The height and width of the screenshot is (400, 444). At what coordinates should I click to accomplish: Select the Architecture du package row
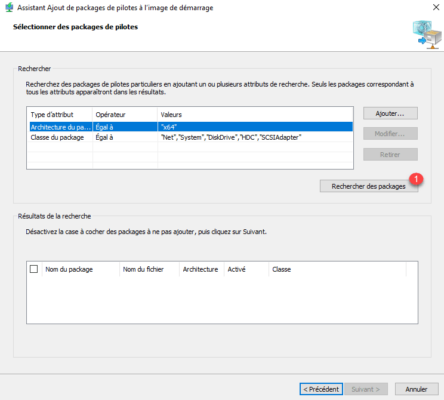tap(190, 127)
